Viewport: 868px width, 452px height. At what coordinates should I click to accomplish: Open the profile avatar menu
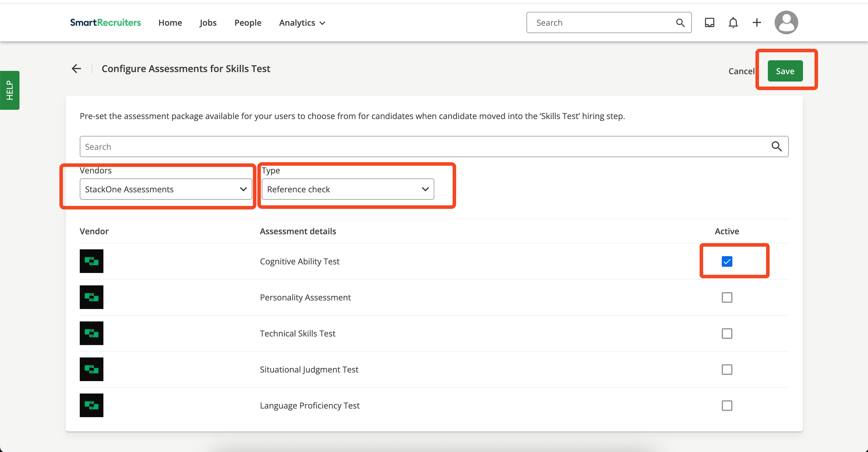[x=786, y=22]
